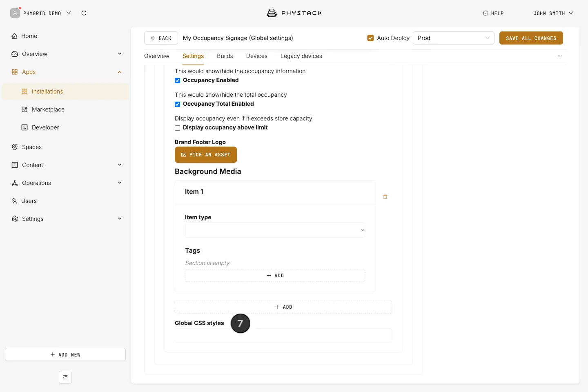Click Pick an Asset for footer logo
The width and height of the screenshot is (588, 392).
tap(206, 155)
